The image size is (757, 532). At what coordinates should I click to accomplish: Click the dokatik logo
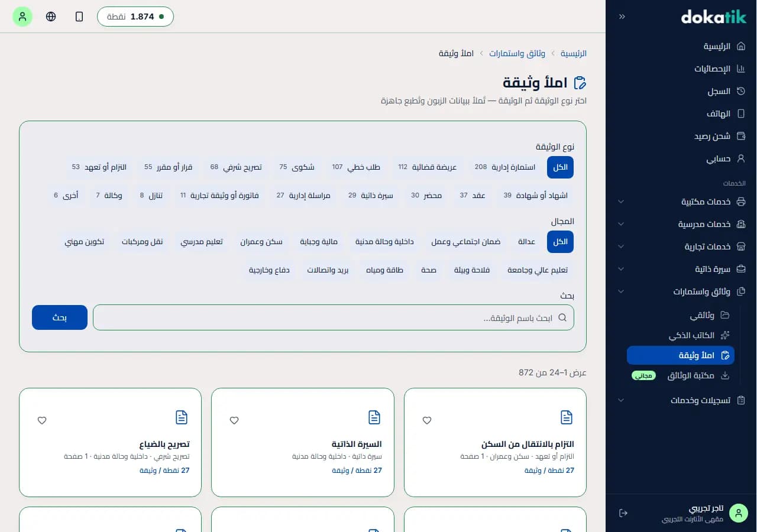(x=713, y=17)
